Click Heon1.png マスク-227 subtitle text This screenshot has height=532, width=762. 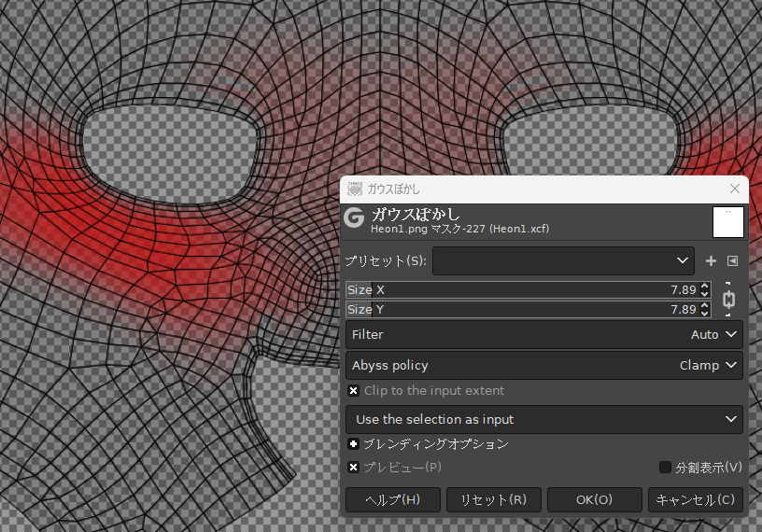point(459,229)
